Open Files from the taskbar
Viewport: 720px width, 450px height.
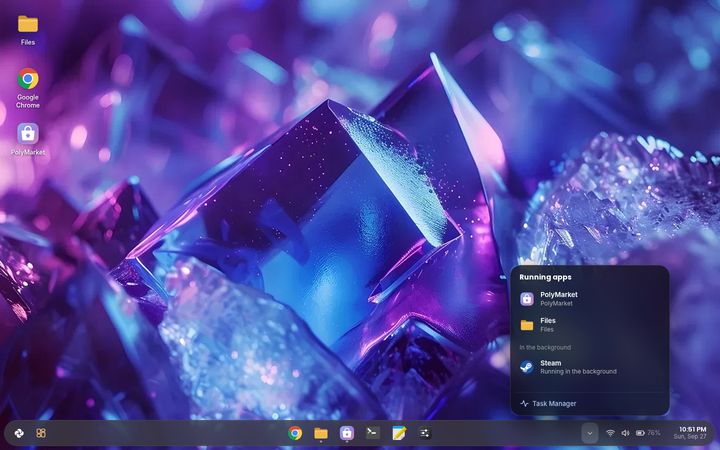click(x=321, y=433)
